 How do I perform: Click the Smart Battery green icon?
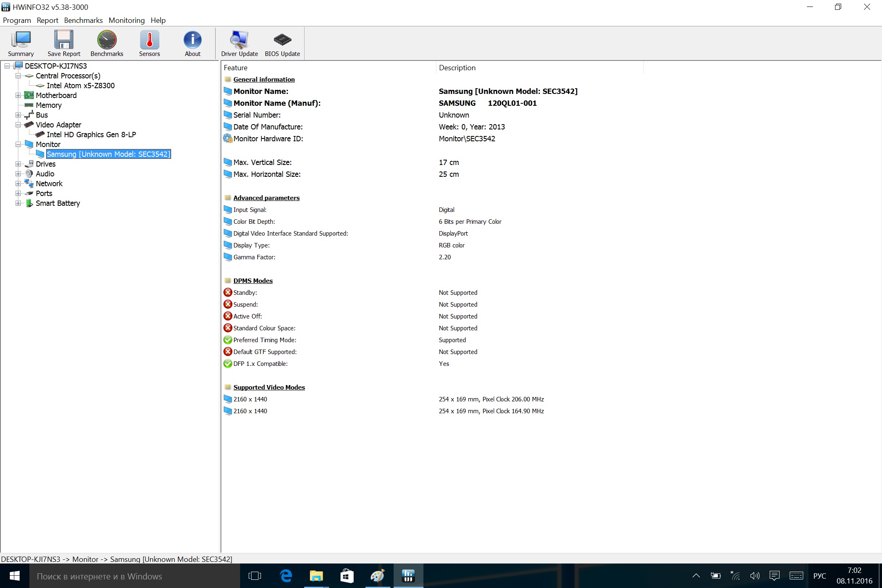click(29, 203)
